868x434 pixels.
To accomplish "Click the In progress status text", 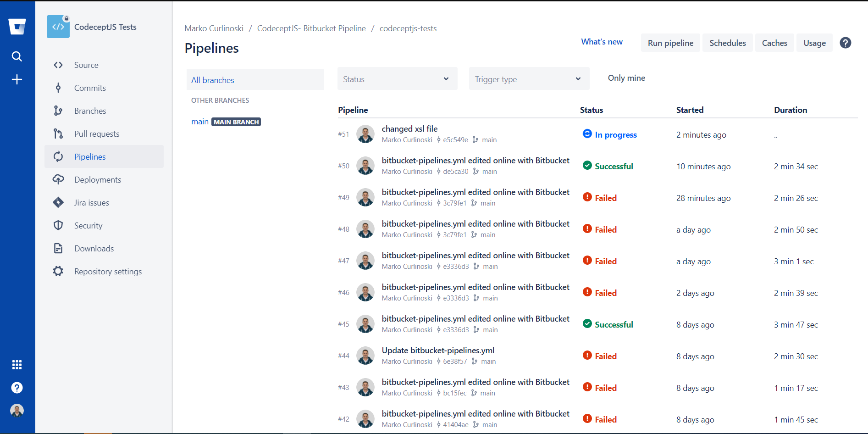I will (x=616, y=135).
